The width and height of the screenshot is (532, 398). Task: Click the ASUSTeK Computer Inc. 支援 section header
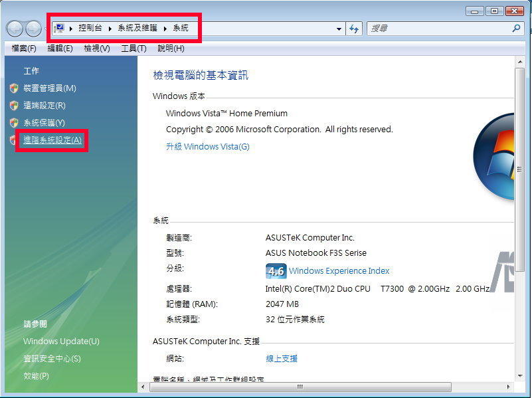206,342
